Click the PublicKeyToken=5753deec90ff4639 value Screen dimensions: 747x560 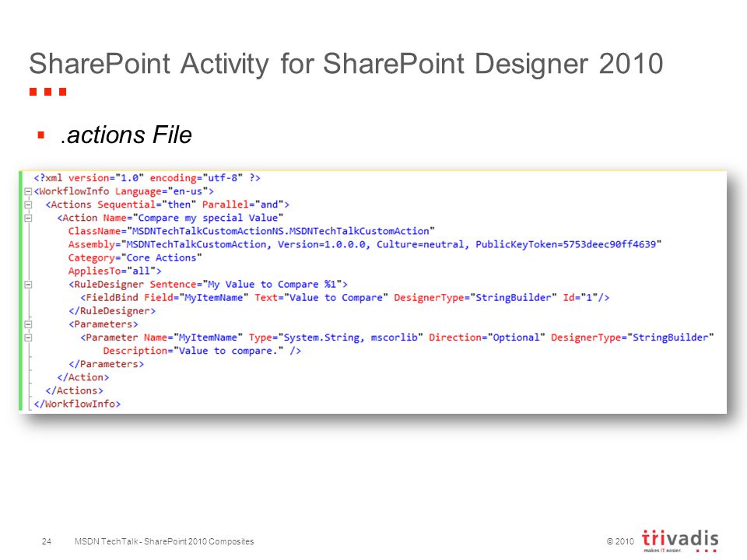tap(566, 245)
